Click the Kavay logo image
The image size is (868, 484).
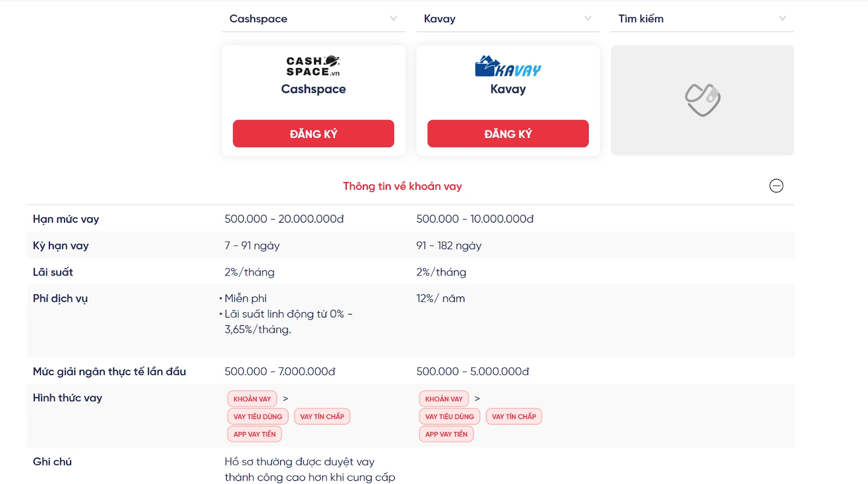508,66
